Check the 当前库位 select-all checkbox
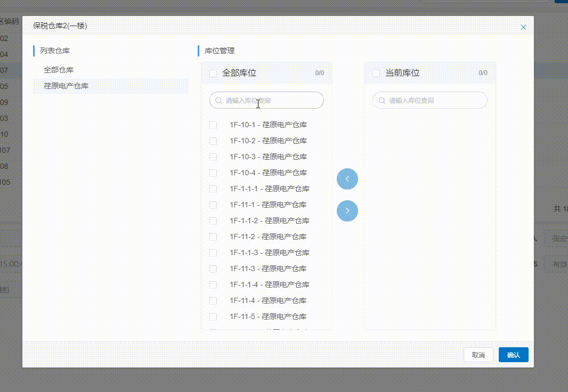568x392 pixels. [x=376, y=73]
